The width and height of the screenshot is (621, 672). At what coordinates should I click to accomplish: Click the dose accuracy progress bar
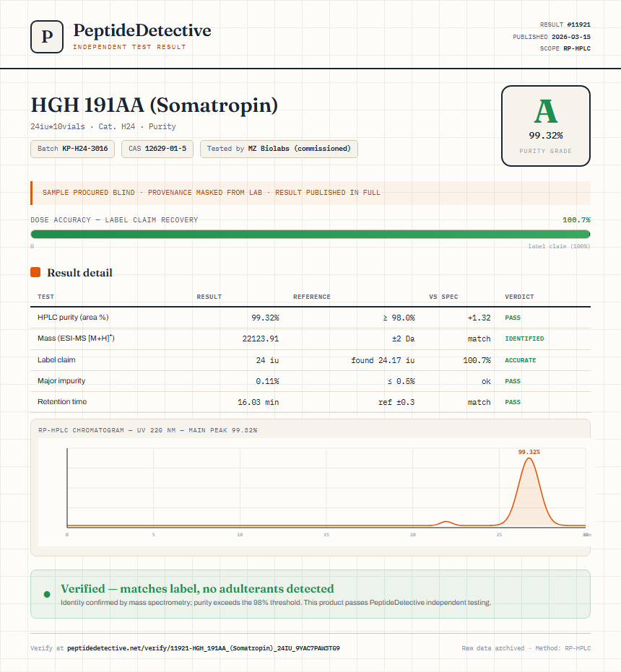(310, 234)
